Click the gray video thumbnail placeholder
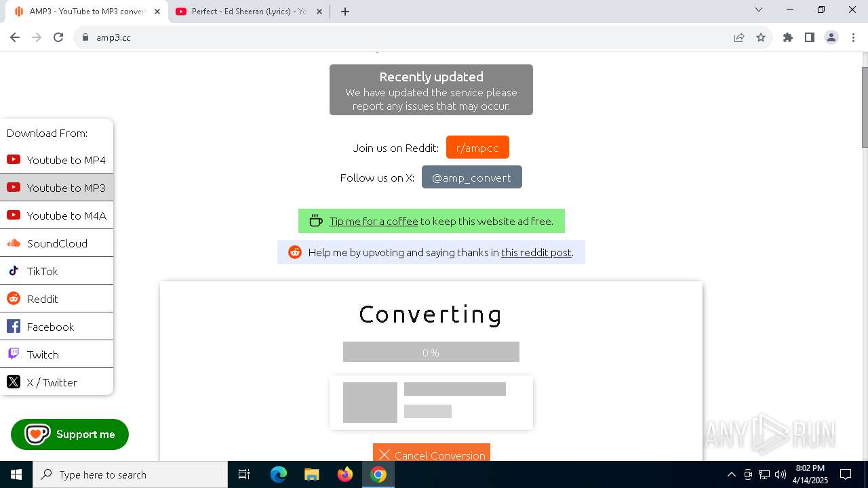 370,403
